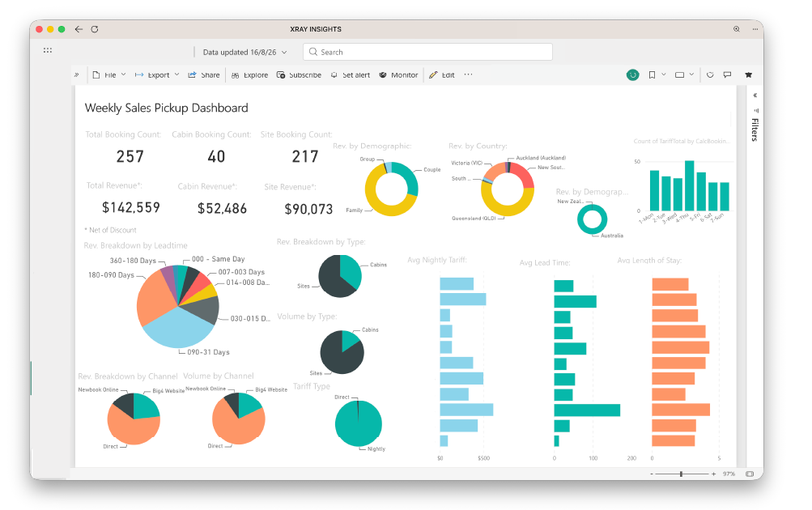812x510 pixels.
Task: Reload the page with the refresh icon
Action: pyautogui.click(x=94, y=29)
